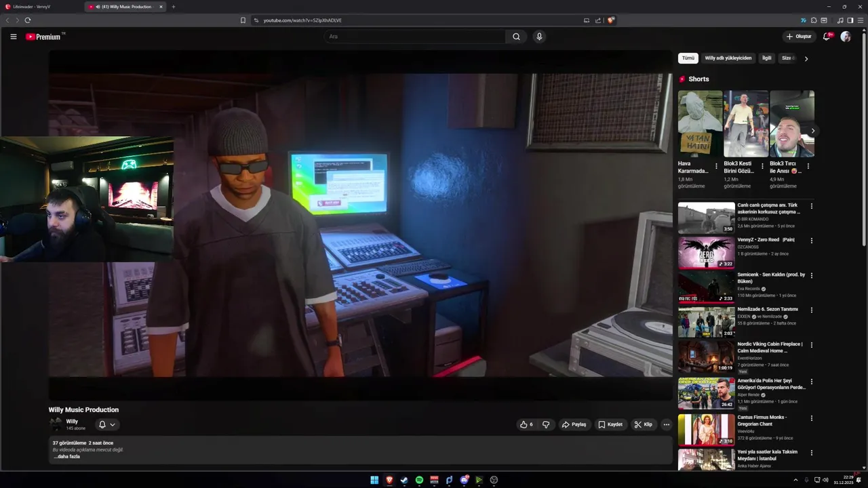Start voice search with microphone icon
Image resolution: width=868 pixels, height=488 pixels.
(539, 37)
